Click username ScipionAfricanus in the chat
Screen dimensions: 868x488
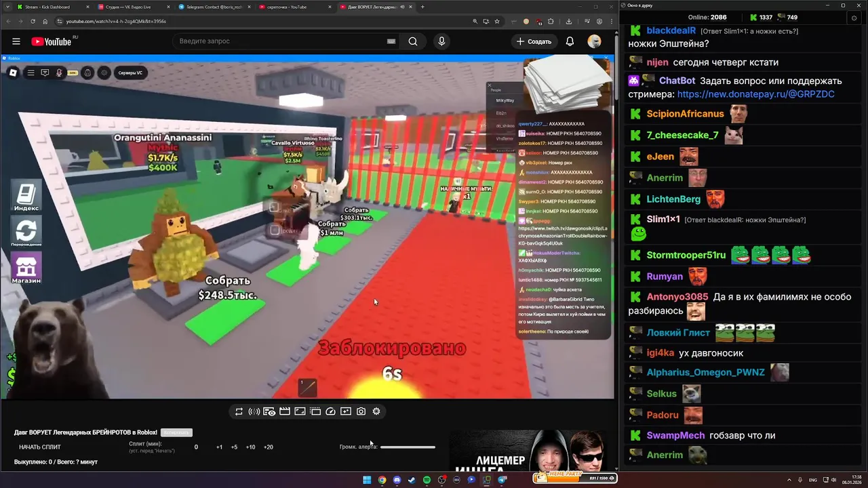pyautogui.click(x=685, y=114)
